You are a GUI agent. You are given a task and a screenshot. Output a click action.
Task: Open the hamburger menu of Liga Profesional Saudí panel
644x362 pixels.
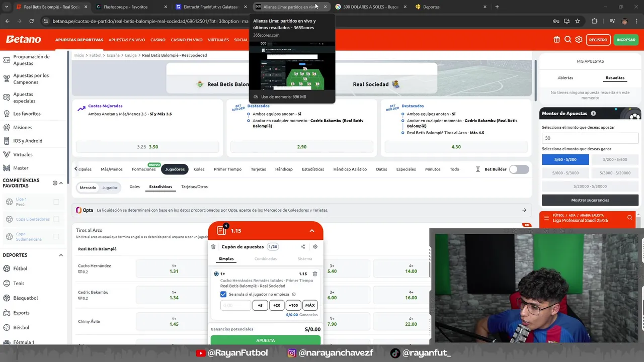[546, 218]
